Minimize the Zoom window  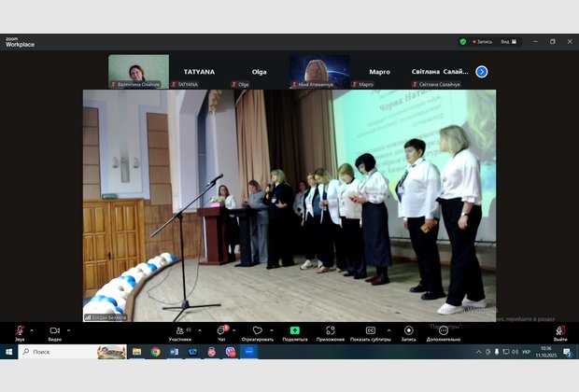[x=535, y=42]
